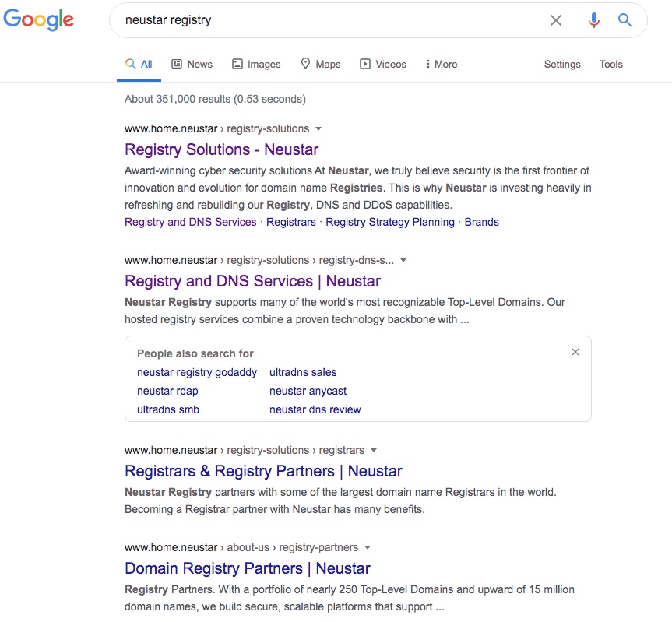Search for neustar registry godaddy
Viewport: 672px width, 622px height.
point(197,372)
